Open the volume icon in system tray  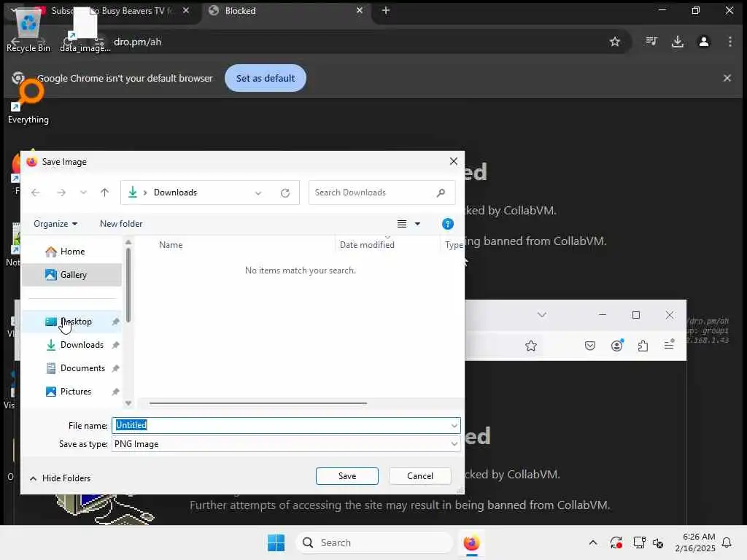[658, 542]
